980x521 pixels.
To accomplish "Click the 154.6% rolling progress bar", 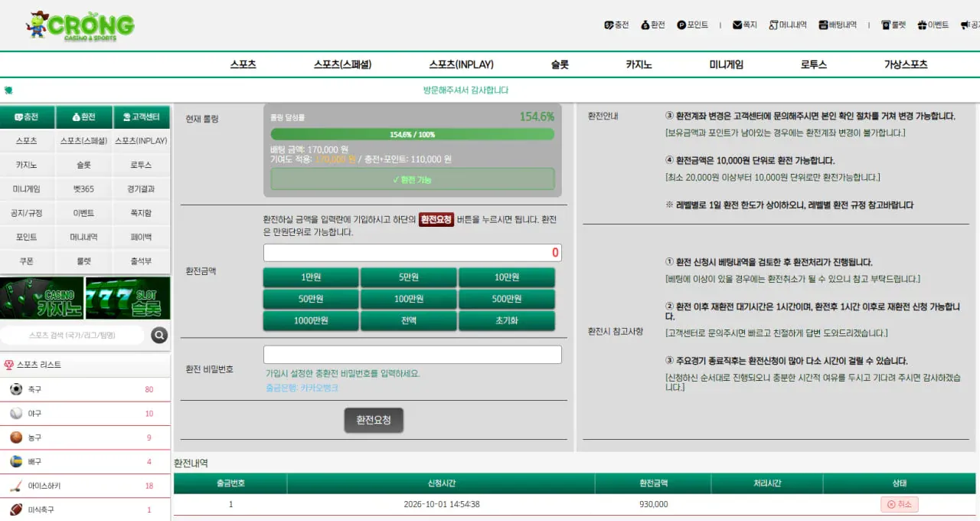I will click(x=412, y=134).
